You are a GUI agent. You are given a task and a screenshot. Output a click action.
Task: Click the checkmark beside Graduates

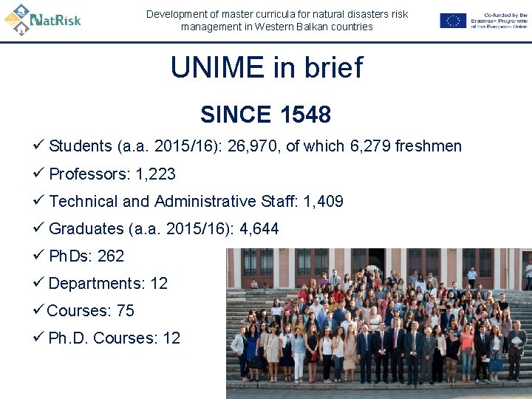point(38,227)
